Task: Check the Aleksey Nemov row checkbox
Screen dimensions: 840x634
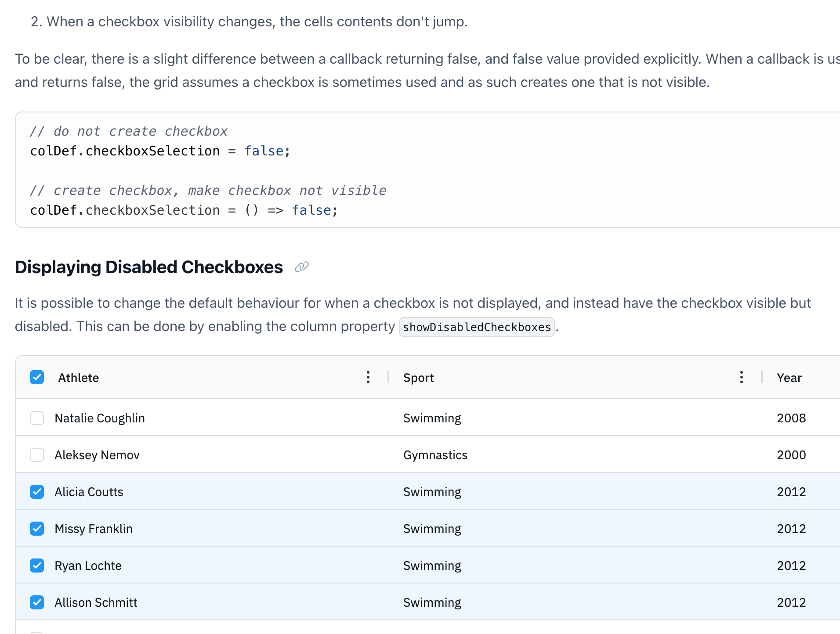Action: click(x=37, y=455)
